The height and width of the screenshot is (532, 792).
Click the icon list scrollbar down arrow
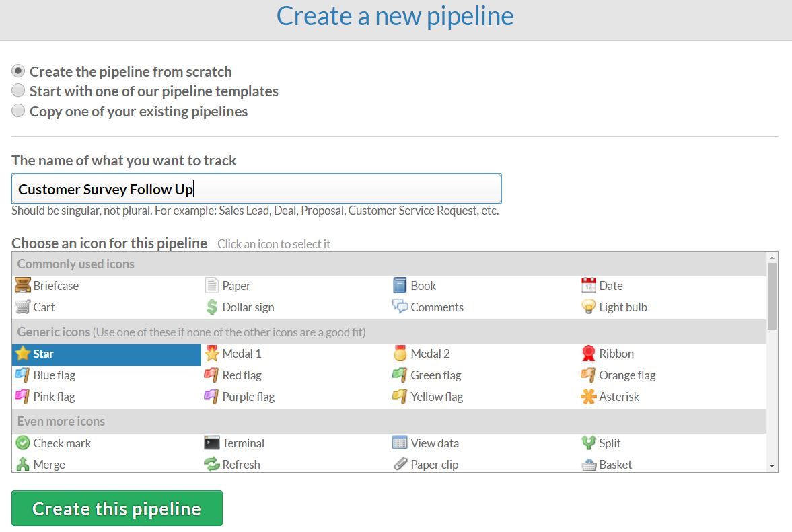(772, 466)
